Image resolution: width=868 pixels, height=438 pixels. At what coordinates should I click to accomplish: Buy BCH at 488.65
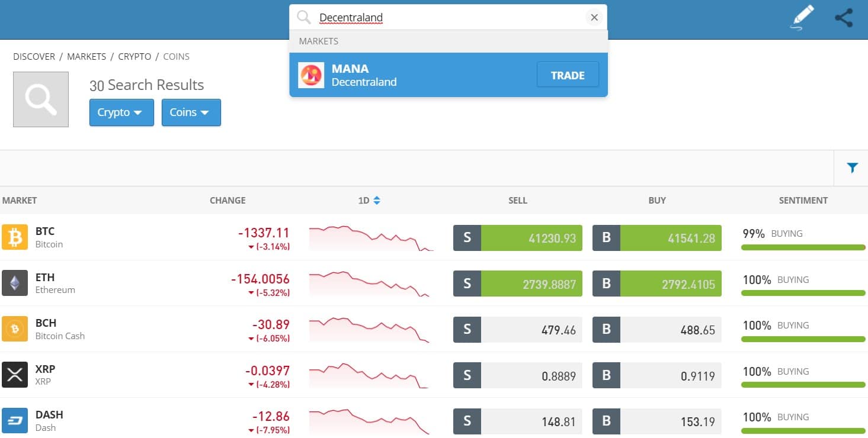[x=657, y=330]
